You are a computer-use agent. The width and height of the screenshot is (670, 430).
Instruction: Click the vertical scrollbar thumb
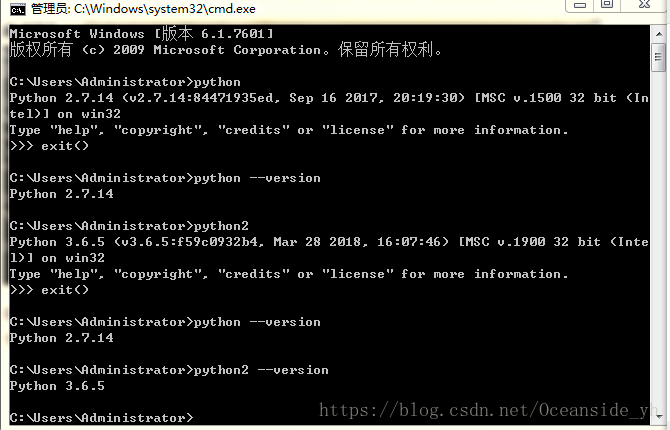[x=659, y=58]
